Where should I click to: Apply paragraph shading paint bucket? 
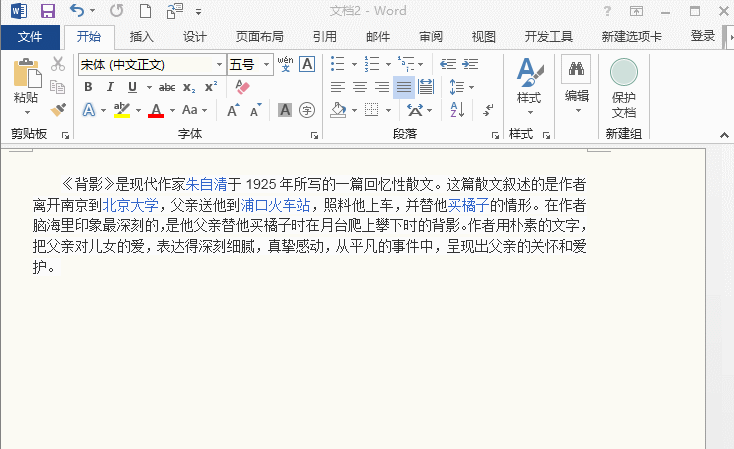[x=338, y=110]
